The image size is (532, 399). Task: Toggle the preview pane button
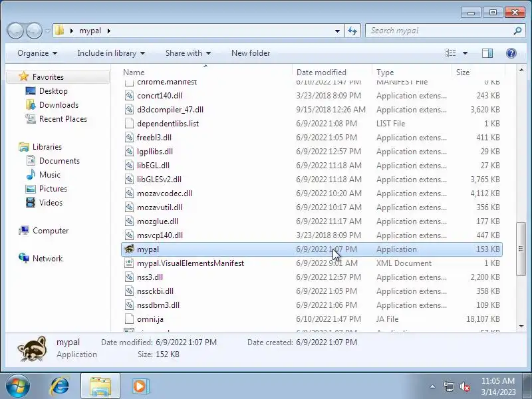487,53
